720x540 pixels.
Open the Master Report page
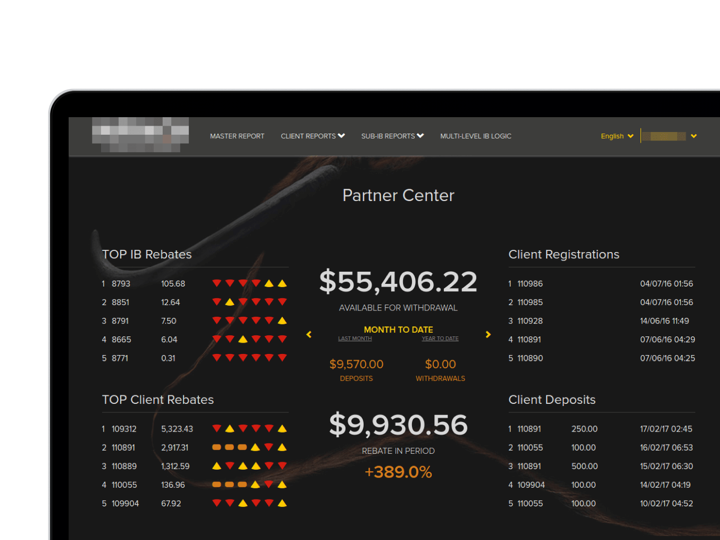click(x=237, y=136)
